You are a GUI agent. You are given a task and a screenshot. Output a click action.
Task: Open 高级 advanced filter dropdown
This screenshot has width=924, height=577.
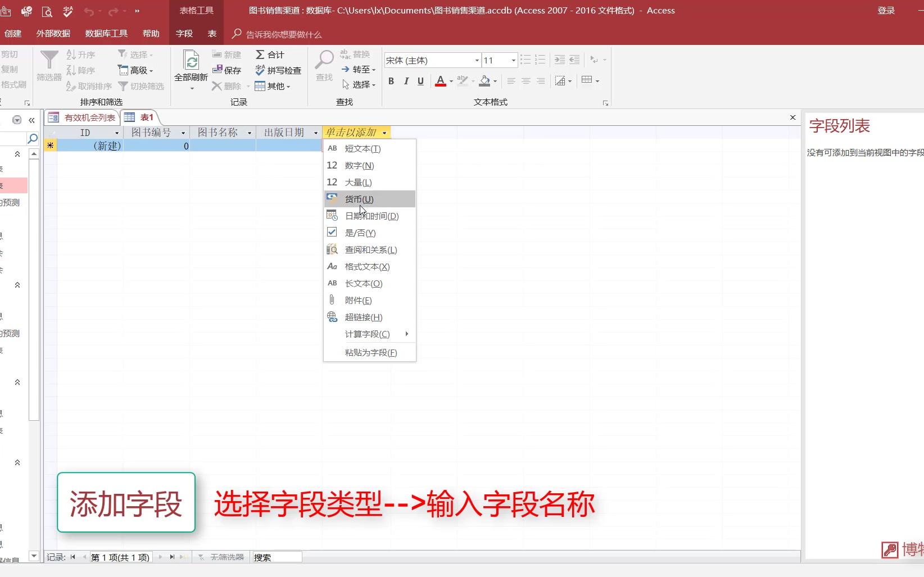click(135, 70)
